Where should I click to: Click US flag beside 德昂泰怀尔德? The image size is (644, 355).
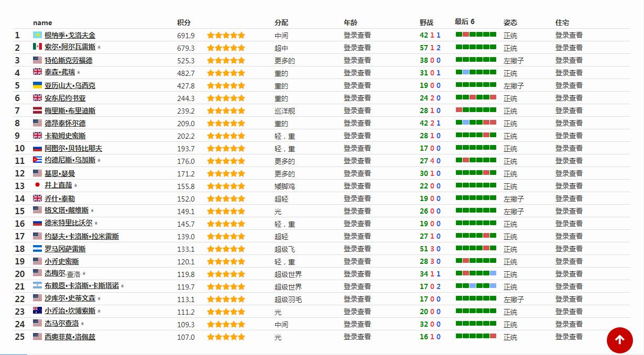tap(37, 123)
